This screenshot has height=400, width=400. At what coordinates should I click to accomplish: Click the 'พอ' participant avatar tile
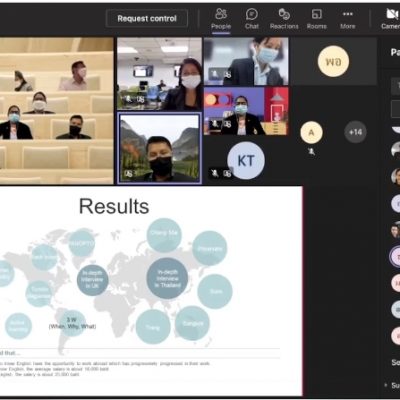pos(333,61)
